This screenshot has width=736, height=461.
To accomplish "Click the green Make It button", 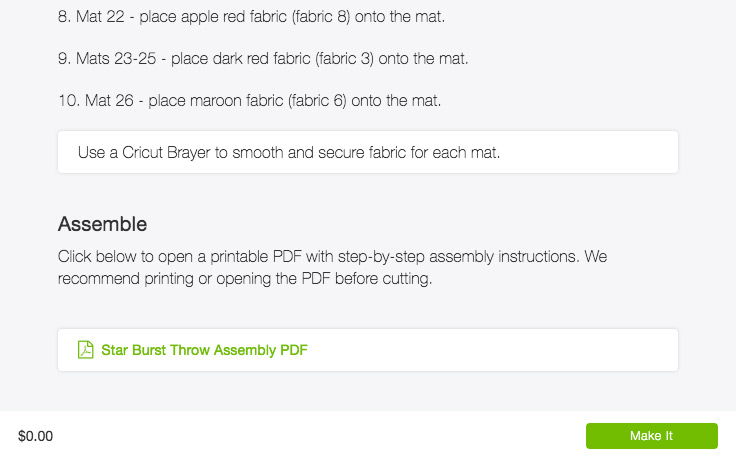I will pos(652,436).
